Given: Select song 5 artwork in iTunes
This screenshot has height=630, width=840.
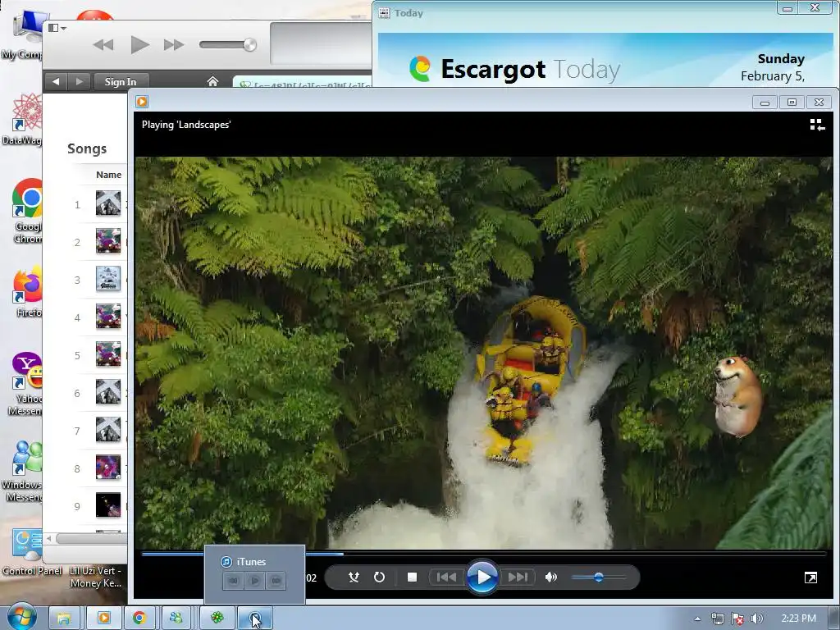Looking at the screenshot, I should pyautogui.click(x=108, y=354).
